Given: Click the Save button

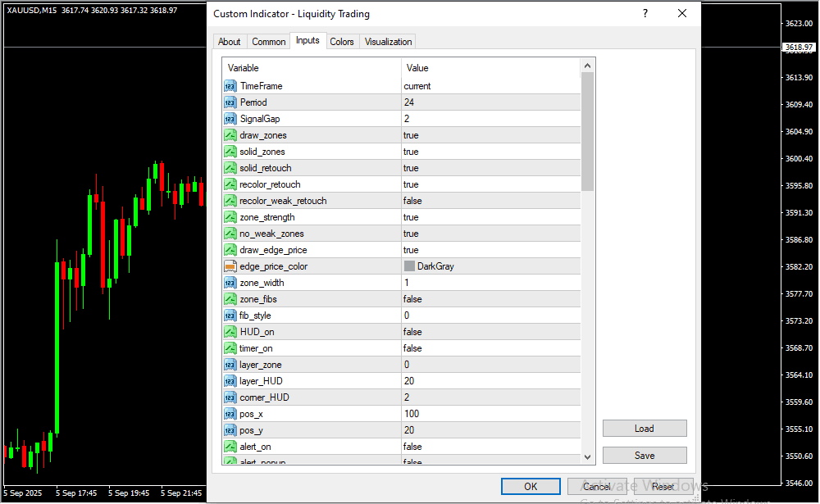Looking at the screenshot, I should click(x=645, y=456).
